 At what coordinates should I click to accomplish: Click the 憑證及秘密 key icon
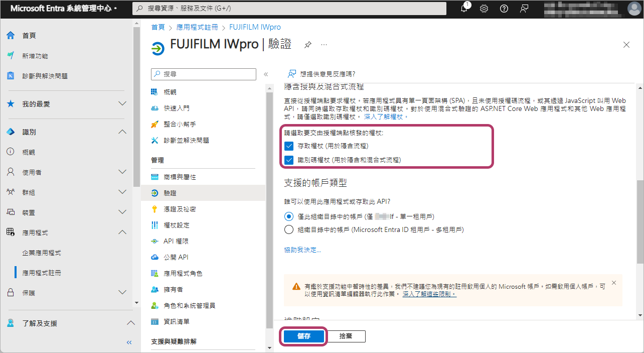[154, 209]
